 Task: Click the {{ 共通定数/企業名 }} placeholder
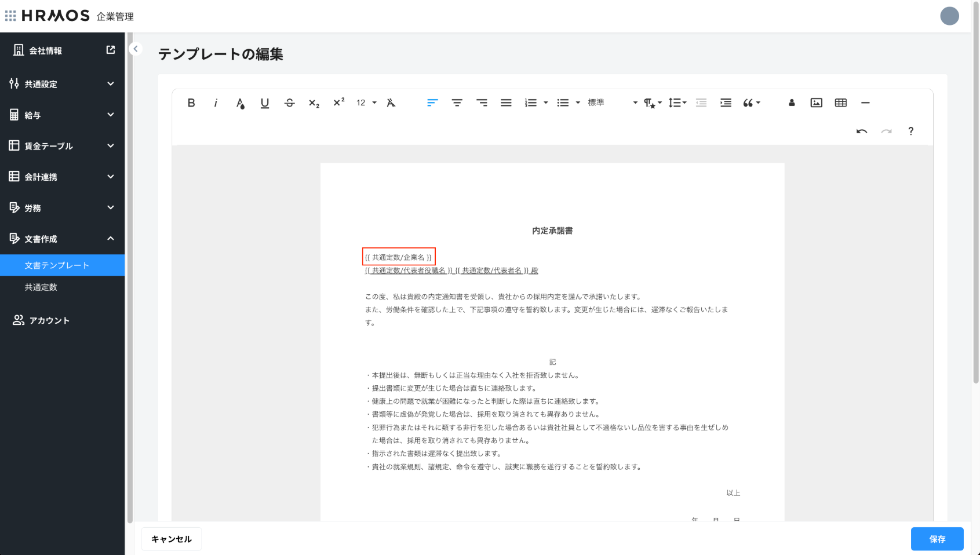[399, 257]
